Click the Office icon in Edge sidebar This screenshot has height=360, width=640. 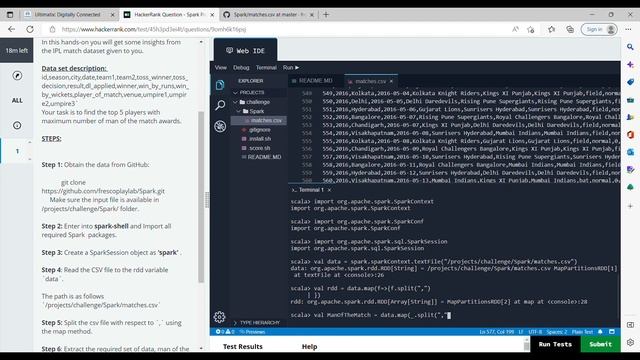(x=631, y=134)
